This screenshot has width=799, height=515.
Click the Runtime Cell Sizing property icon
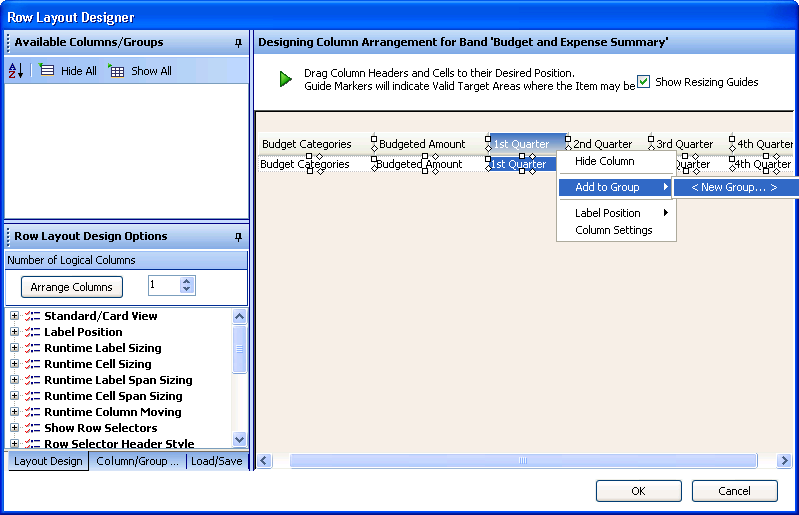(x=32, y=364)
